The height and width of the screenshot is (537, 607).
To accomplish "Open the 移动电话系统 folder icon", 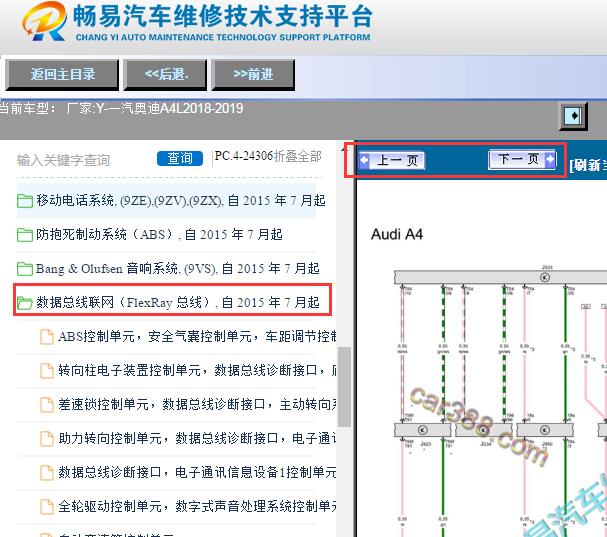I will [x=25, y=201].
